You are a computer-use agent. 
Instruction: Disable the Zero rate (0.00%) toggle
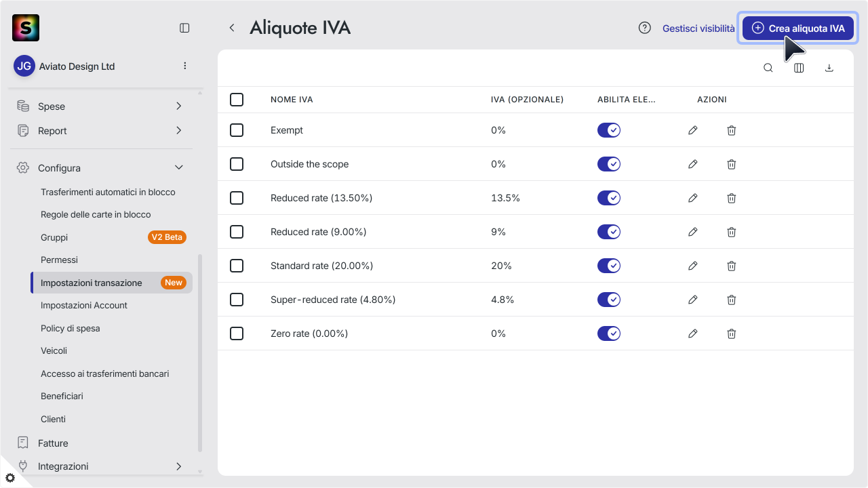coord(609,333)
